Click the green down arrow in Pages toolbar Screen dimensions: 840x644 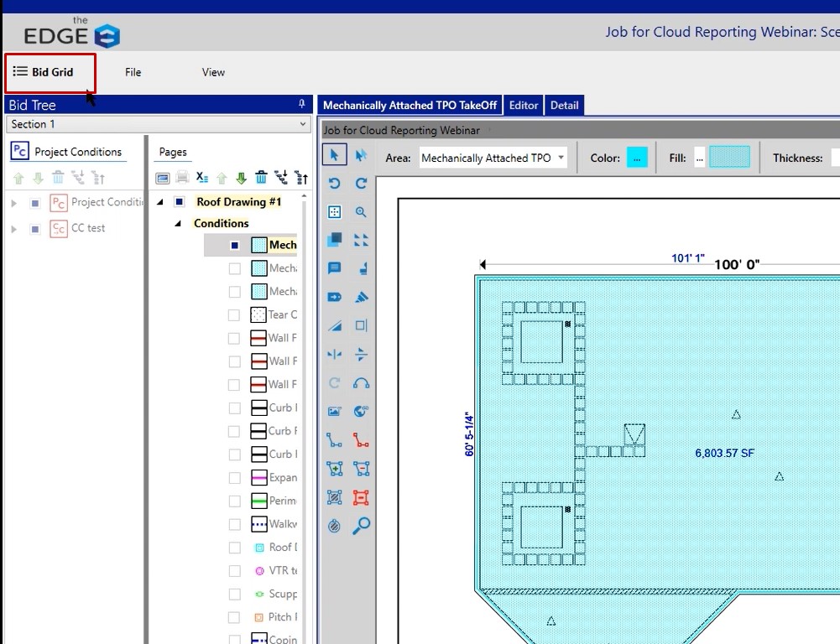click(x=242, y=178)
